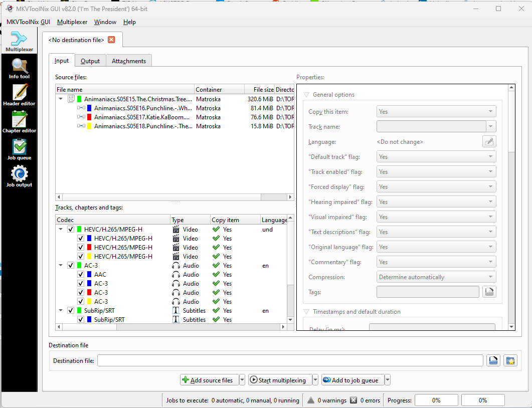The width and height of the screenshot is (532, 408).
Task: Uncheck the green HEVC video track checkbox
Action: pyautogui.click(x=71, y=230)
